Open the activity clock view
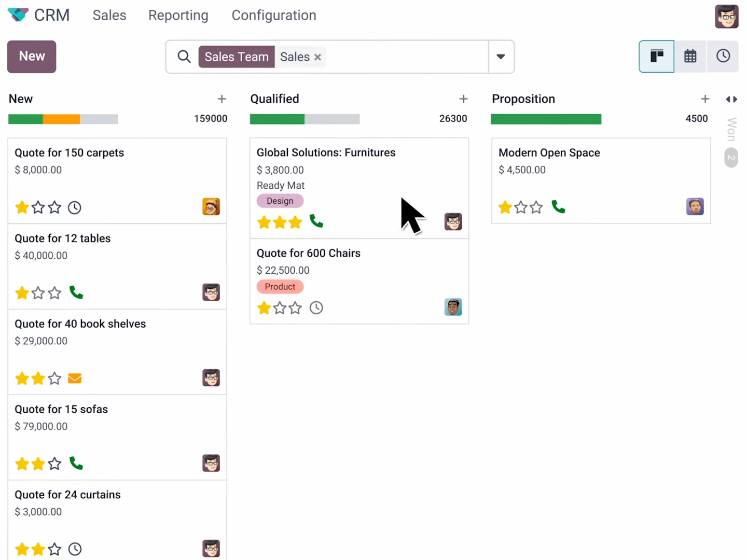Viewport: 747px width, 560px height. pos(723,56)
